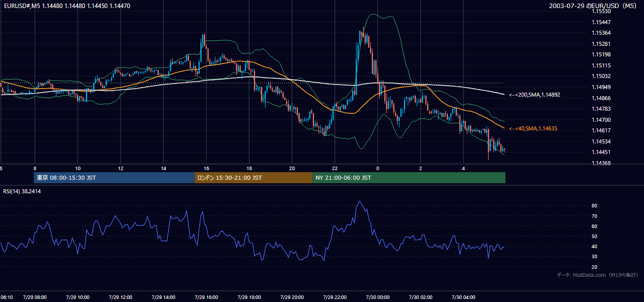The height and width of the screenshot is (302, 644).
Task: Click time label 7/29 14:00
Action: (x=163, y=297)
